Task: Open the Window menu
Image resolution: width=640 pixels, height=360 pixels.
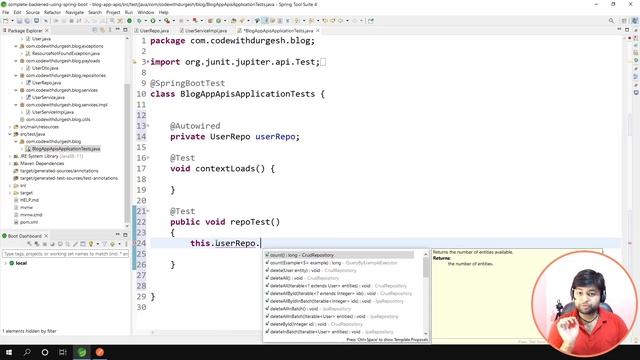Action: point(146,12)
